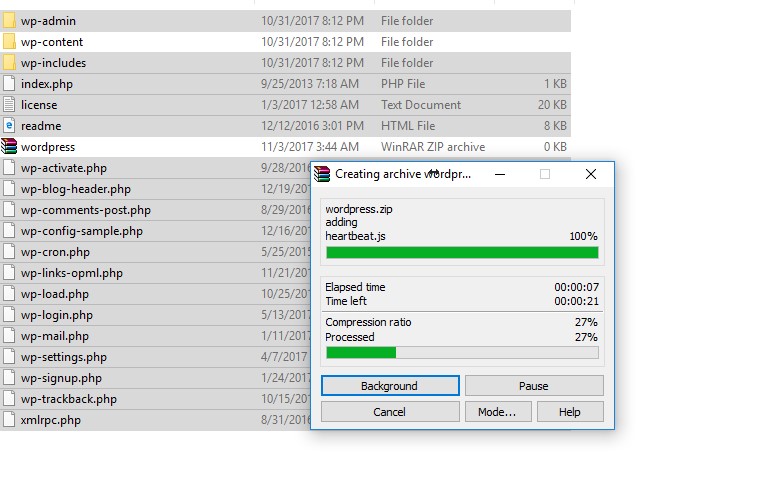Click the WinRAR icon in dialog title bar

(x=322, y=174)
